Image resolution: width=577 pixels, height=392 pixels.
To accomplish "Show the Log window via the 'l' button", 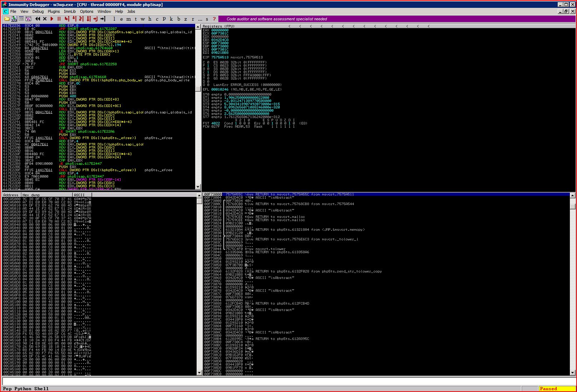I will point(114,19).
